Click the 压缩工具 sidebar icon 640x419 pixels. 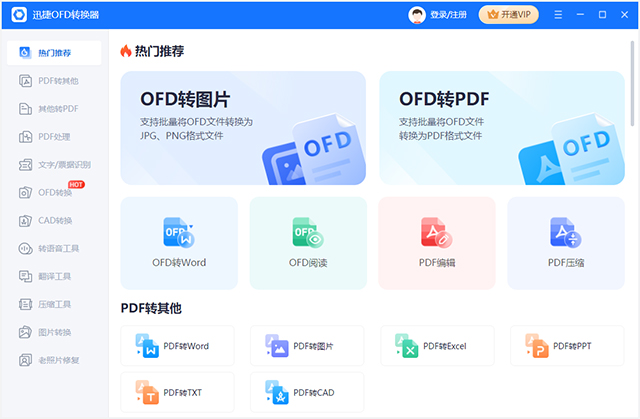click(x=25, y=304)
